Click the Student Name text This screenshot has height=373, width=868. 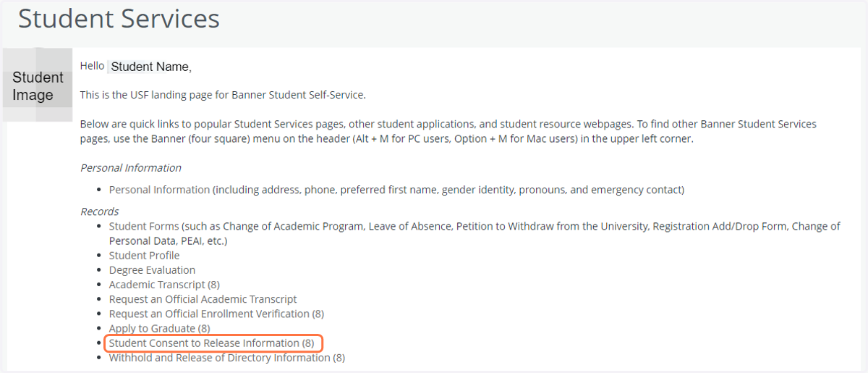click(x=150, y=67)
